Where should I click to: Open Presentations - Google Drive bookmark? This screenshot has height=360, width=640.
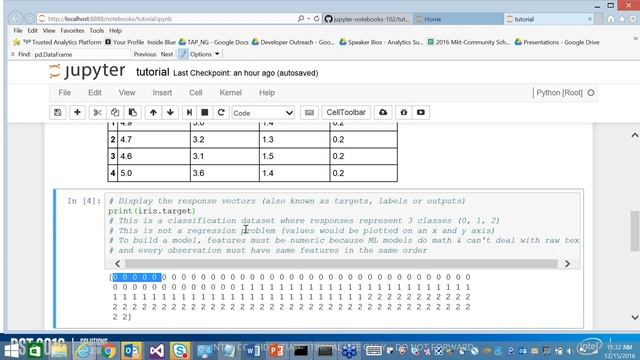pos(557,42)
